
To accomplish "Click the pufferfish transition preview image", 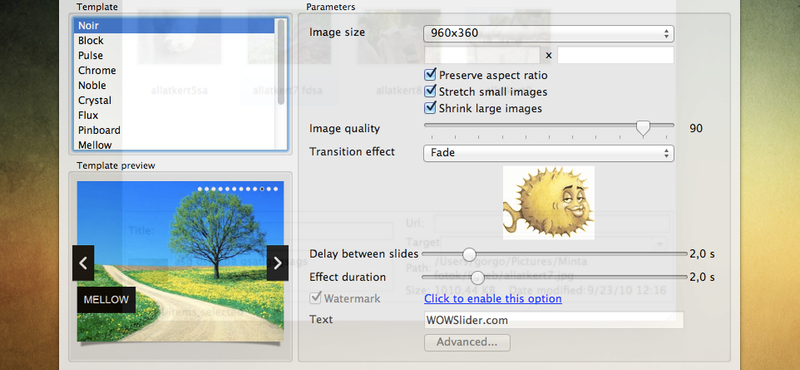I will 548,203.
